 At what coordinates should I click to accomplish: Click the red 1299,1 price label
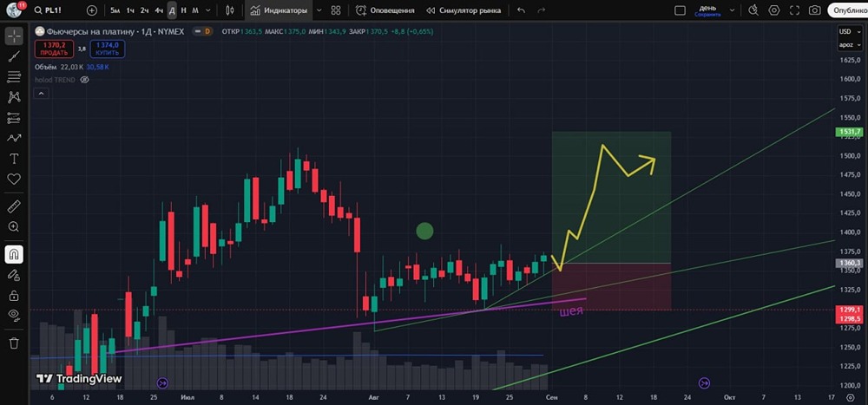(850, 310)
